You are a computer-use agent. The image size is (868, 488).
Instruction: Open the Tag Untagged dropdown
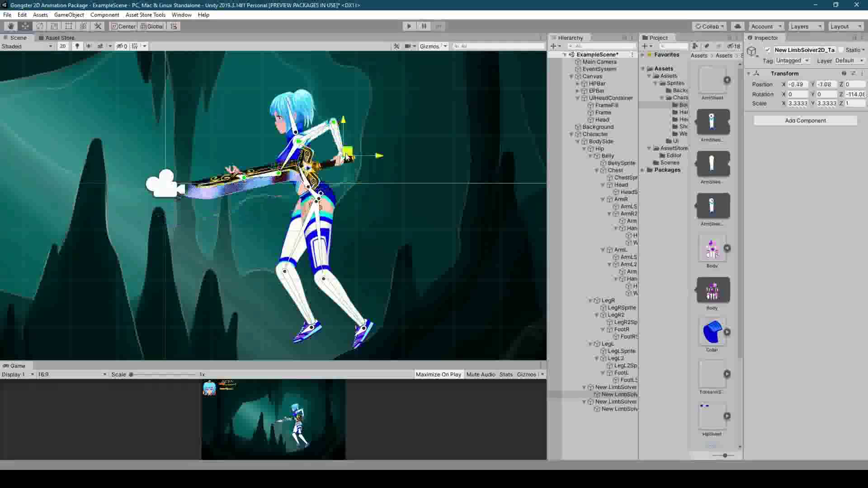coord(793,61)
